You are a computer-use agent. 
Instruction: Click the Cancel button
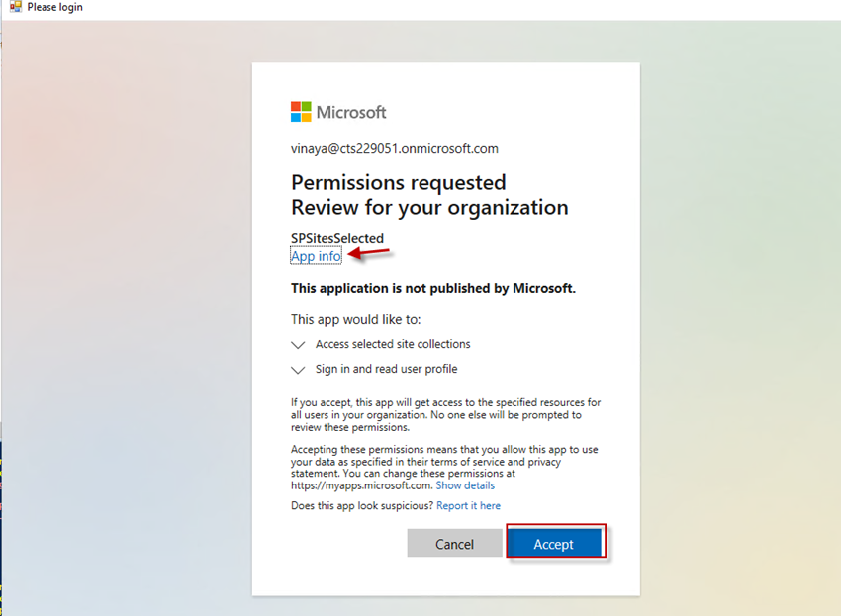coord(454,544)
